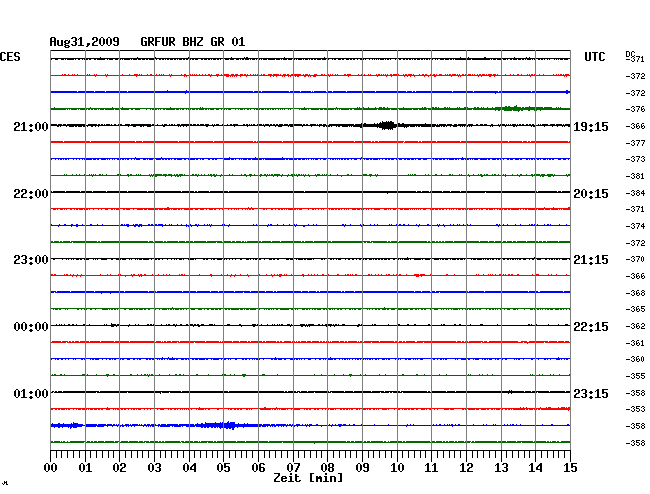
Task: Click the DC value -374
Action: 635,226
